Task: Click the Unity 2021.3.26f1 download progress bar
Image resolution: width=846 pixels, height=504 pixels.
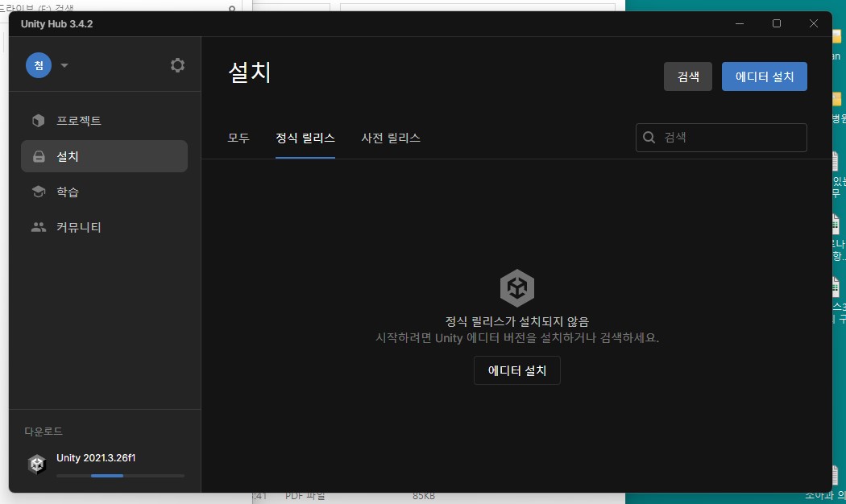Action: [120, 476]
